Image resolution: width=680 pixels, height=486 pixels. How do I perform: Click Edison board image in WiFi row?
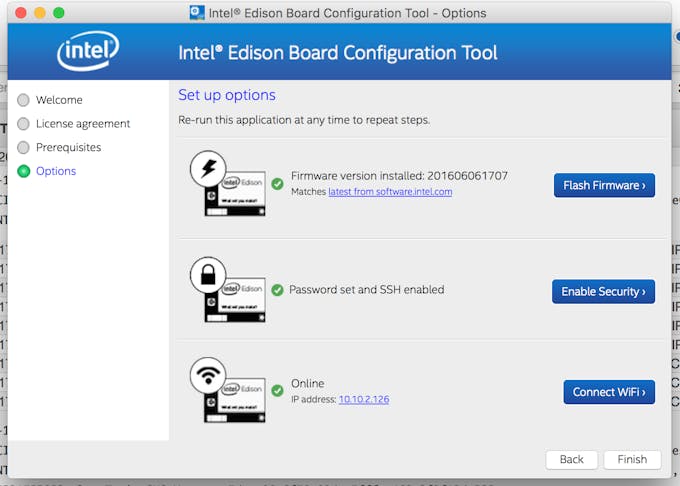[x=235, y=401]
